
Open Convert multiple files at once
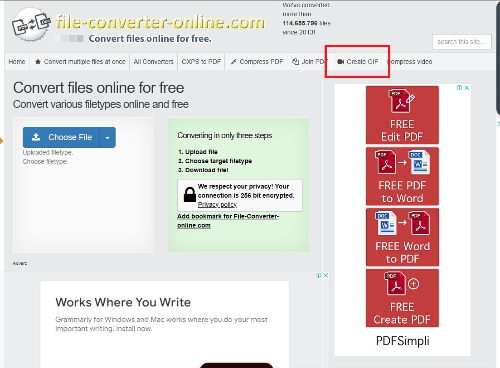click(x=80, y=62)
